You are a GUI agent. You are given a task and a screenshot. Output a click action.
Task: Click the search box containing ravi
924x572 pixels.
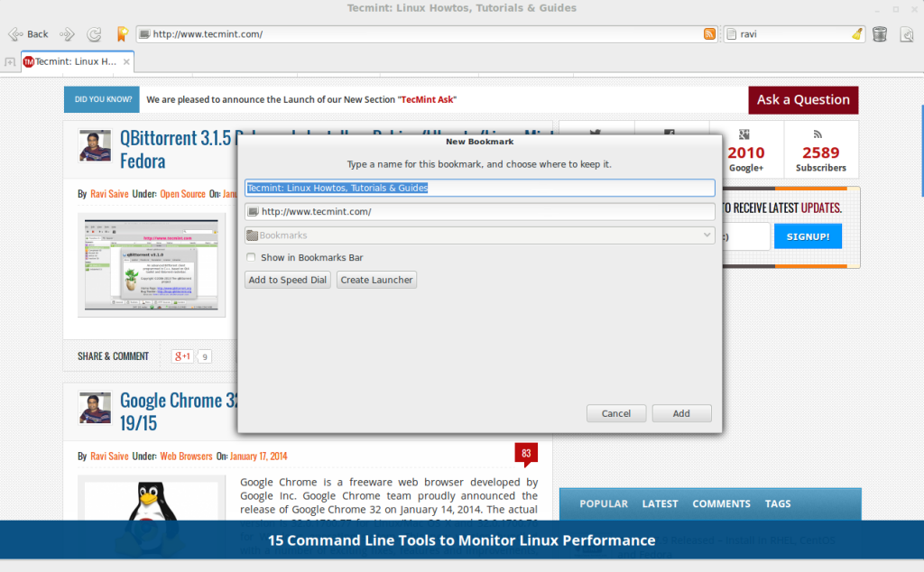(793, 34)
